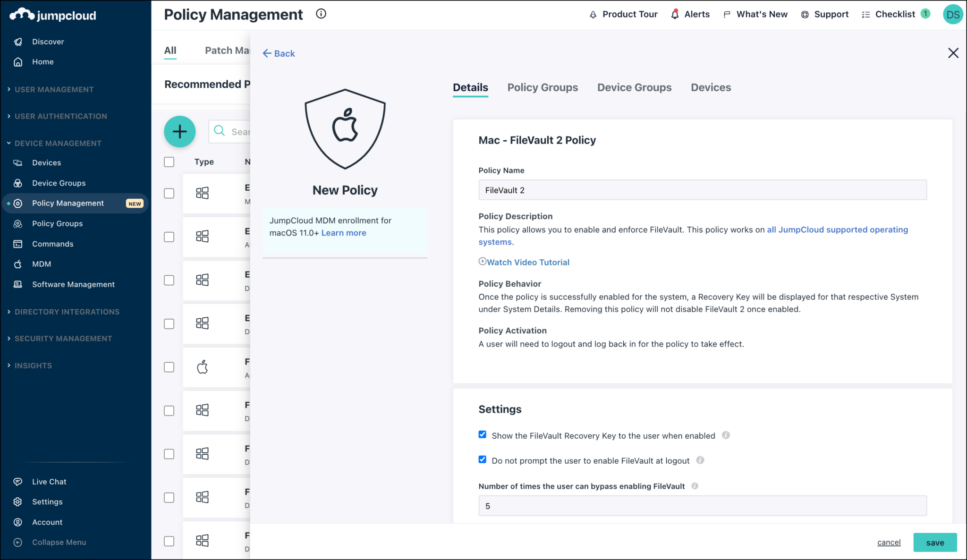Open Device Groups in the sidebar
Viewport: 967px width, 560px height.
click(x=59, y=183)
